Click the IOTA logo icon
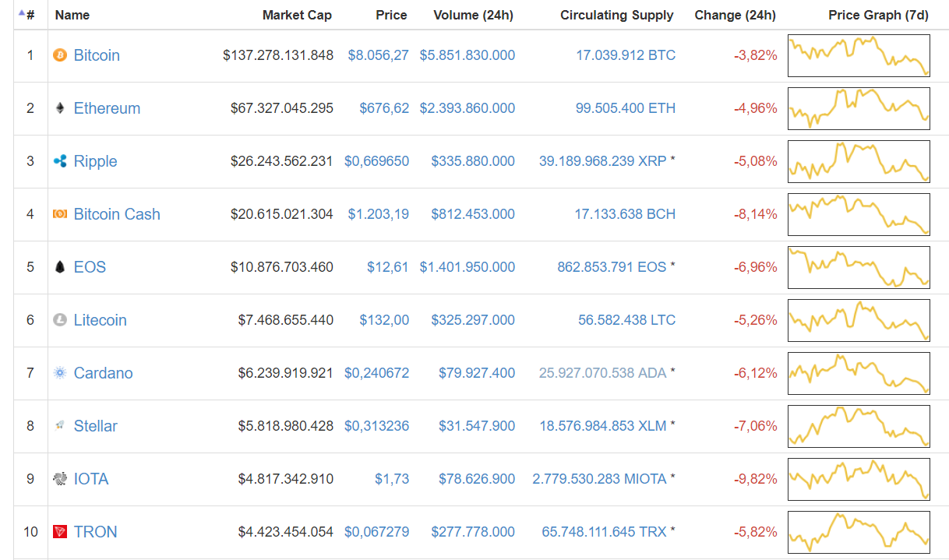The width and height of the screenshot is (949, 560). coord(60,479)
